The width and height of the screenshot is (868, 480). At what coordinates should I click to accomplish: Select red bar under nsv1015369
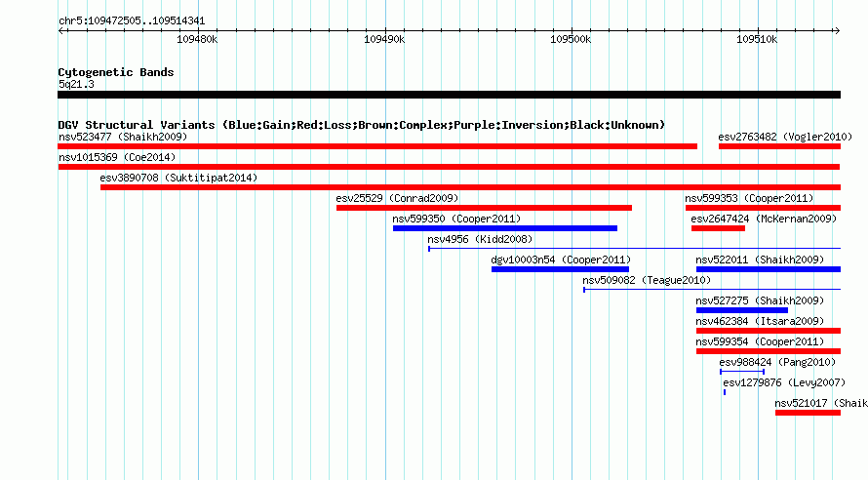pyautogui.click(x=449, y=167)
